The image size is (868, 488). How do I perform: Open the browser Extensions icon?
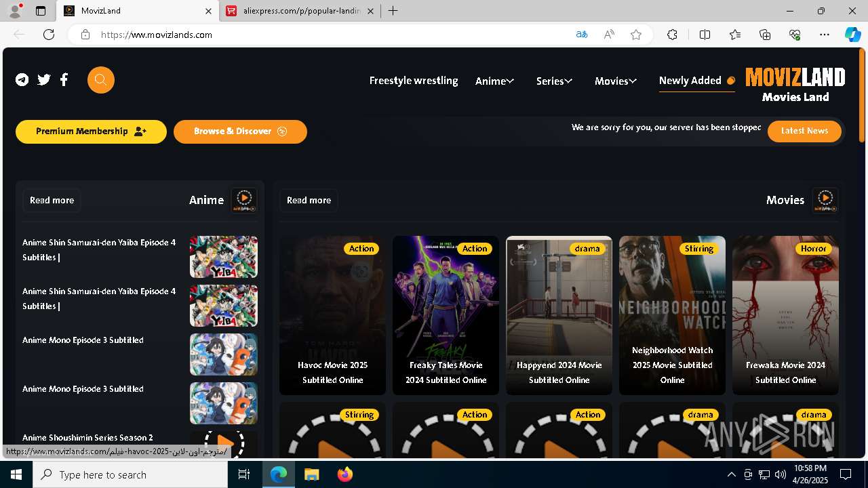672,35
